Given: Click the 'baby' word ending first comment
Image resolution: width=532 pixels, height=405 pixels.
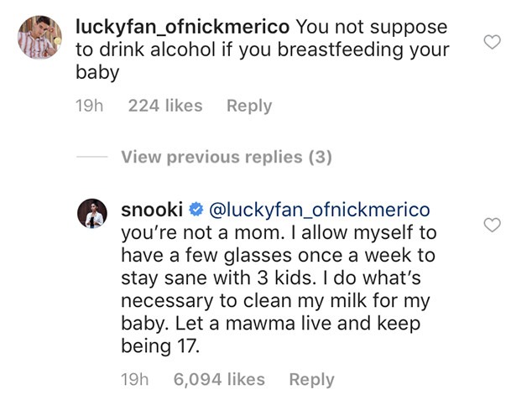Looking at the screenshot, I should pos(97,72).
